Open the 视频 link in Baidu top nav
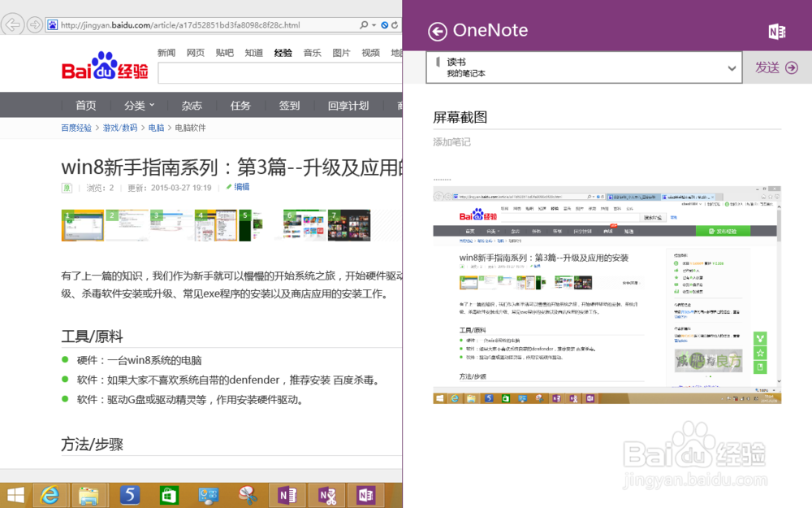 point(370,52)
